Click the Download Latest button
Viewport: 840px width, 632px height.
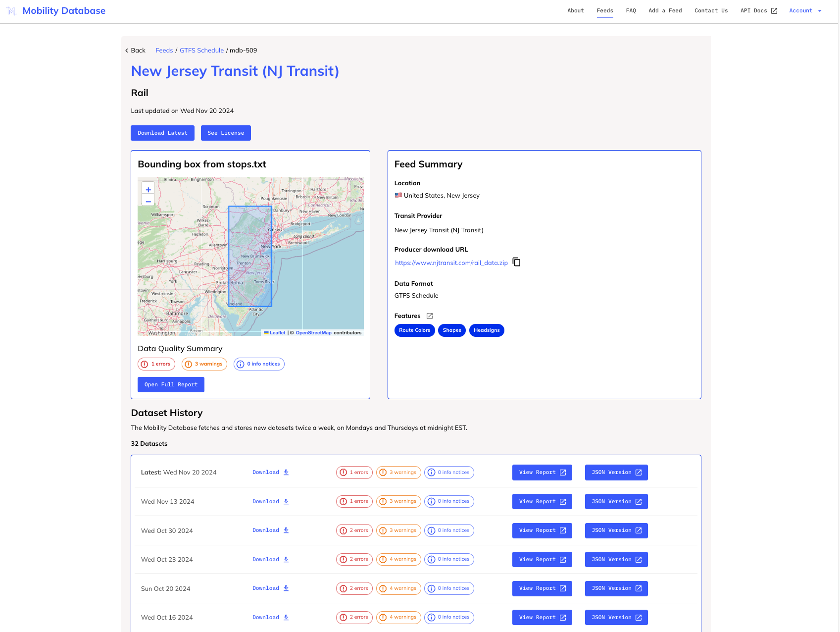tap(162, 133)
